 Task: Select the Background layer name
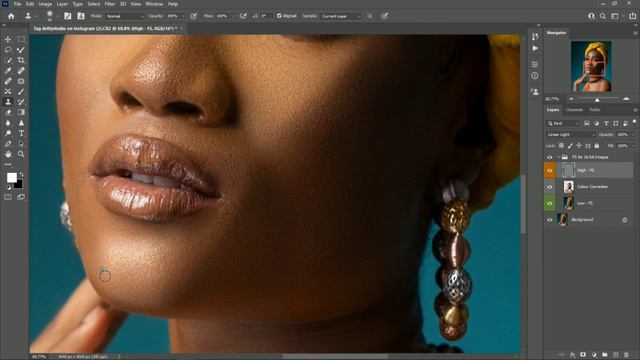pos(582,220)
